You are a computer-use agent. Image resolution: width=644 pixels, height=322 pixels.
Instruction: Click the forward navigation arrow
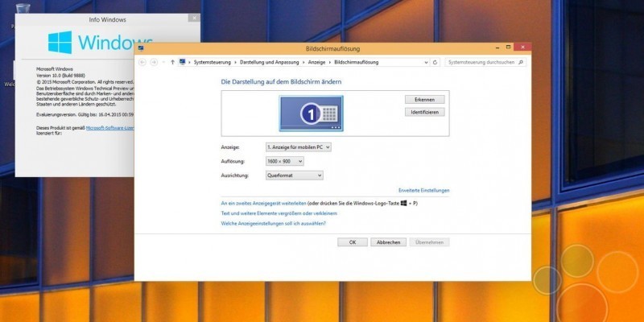pos(154,62)
